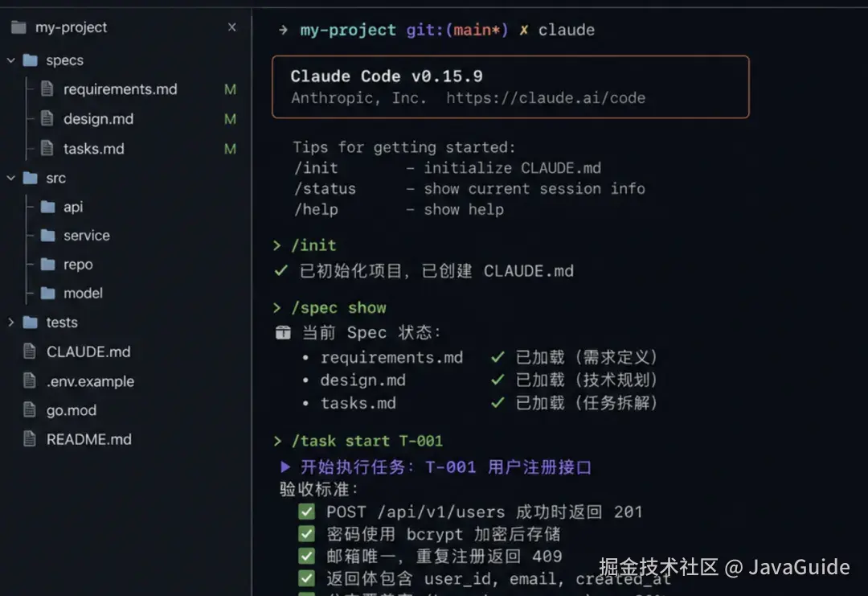Click the go.mod file icon
Screen dimensions: 868x596
(30, 410)
